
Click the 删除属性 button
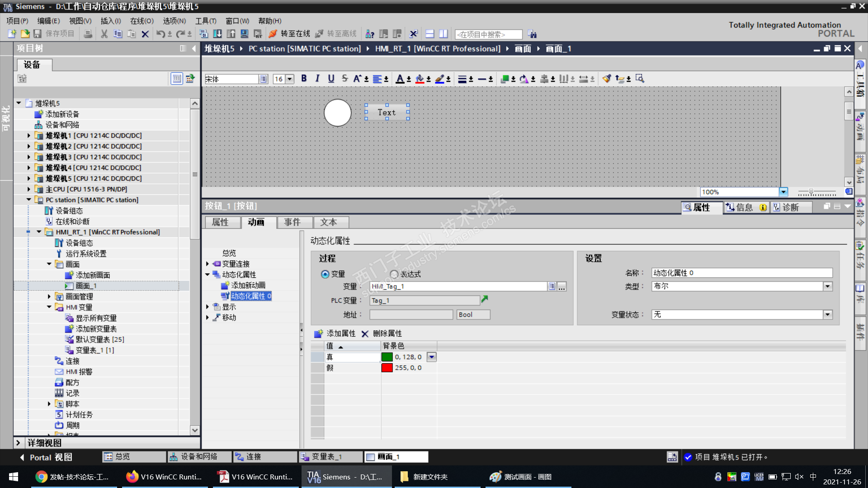382,333
